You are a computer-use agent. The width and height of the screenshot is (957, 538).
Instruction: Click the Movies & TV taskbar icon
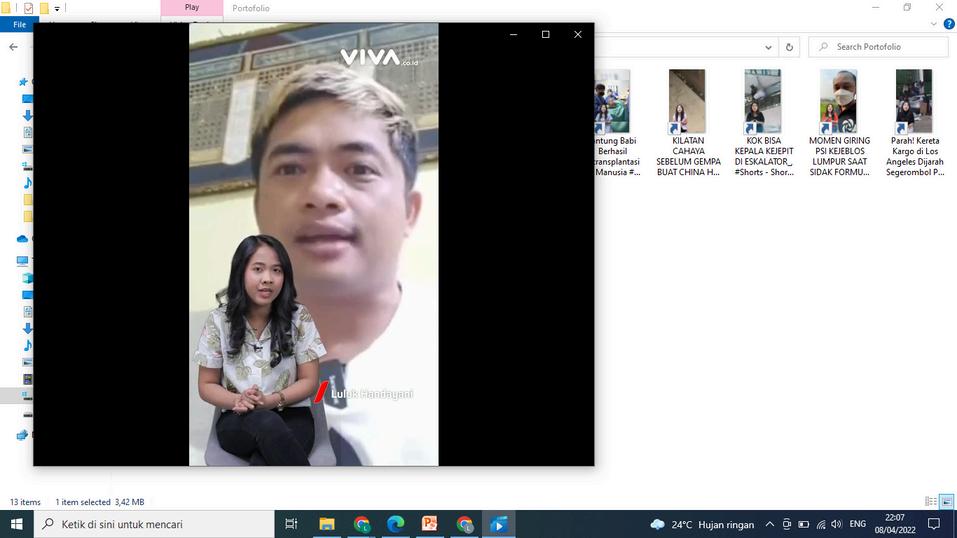tap(499, 524)
